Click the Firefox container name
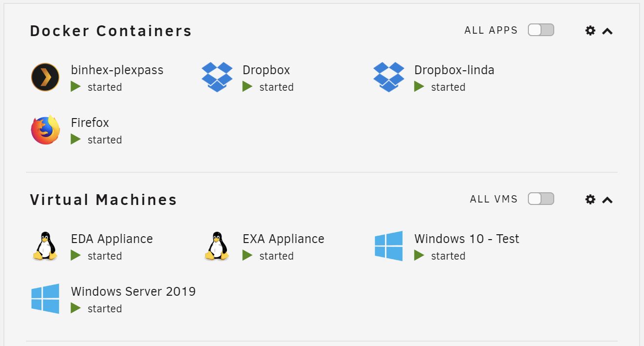 [x=90, y=122]
